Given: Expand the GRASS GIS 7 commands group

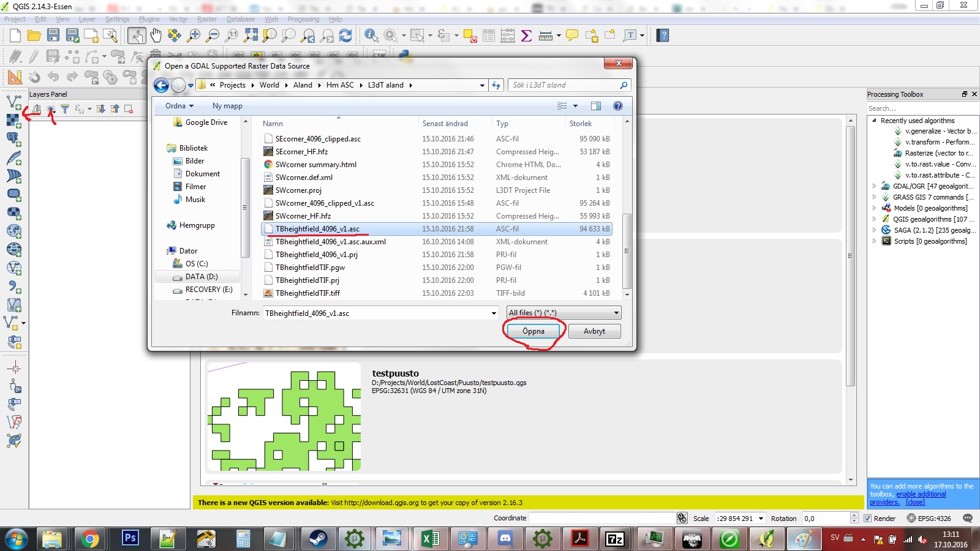Looking at the screenshot, I should 874,197.
